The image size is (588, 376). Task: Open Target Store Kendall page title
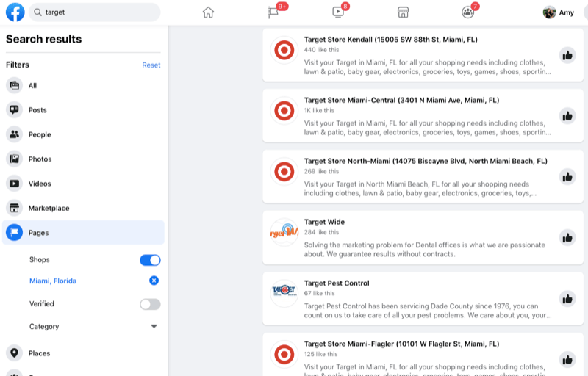(x=391, y=40)
